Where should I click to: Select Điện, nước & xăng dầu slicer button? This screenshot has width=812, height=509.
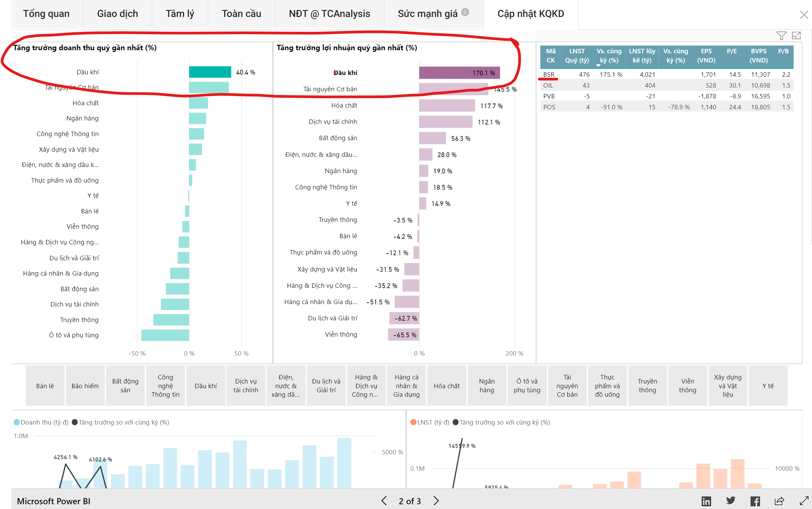tap(286, 385)
